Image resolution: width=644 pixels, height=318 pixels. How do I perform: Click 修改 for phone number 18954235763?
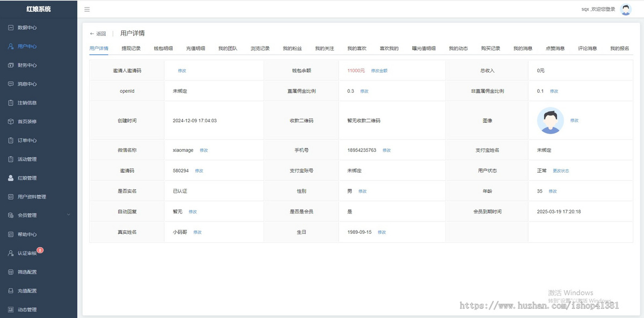pyautogui.click(x=386, y=150)
